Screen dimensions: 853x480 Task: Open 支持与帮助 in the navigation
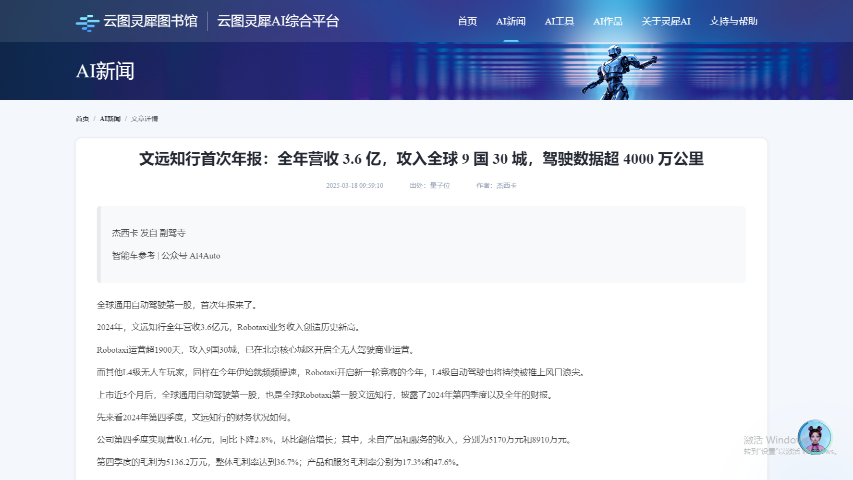(733, 21)
